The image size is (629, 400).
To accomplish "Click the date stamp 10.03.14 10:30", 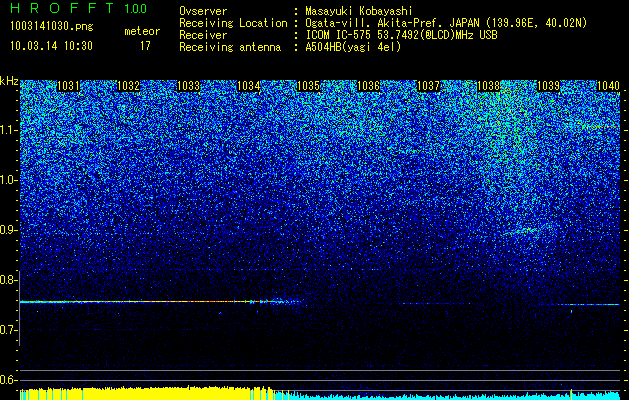I will (x=51, y=46).
